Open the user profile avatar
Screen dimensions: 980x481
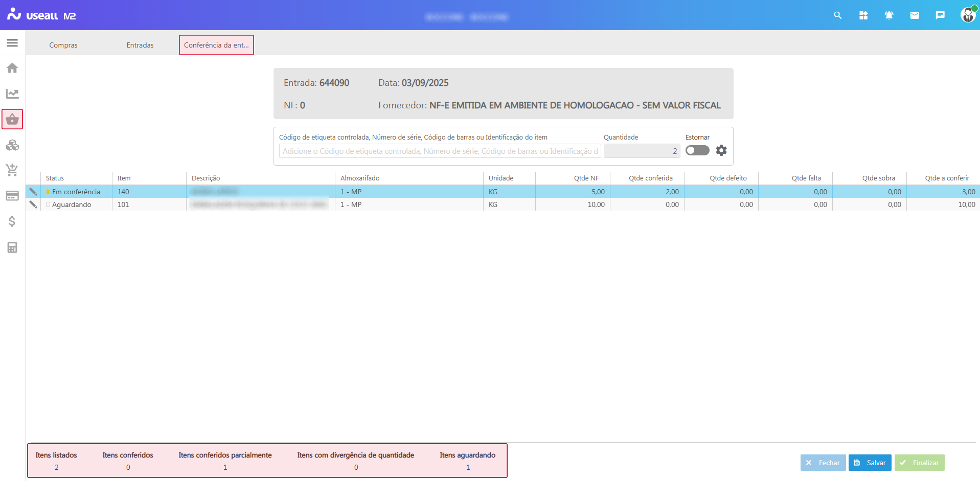[968, 15]
